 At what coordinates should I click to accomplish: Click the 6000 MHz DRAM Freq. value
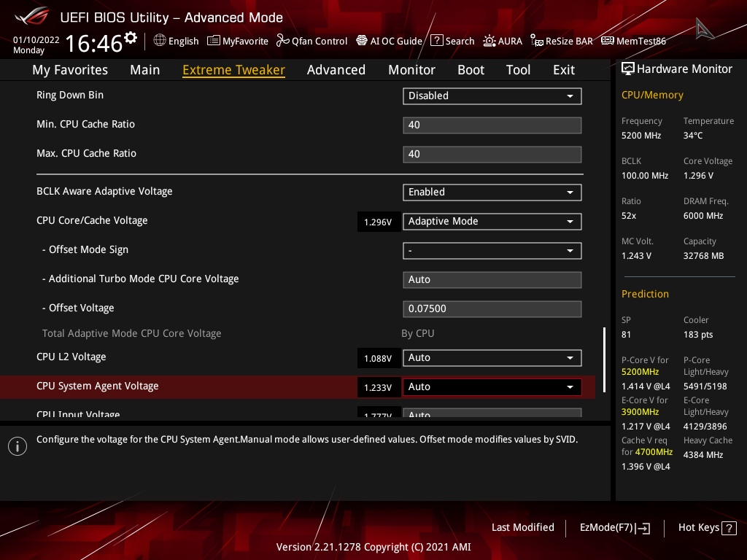click(703, 216)
